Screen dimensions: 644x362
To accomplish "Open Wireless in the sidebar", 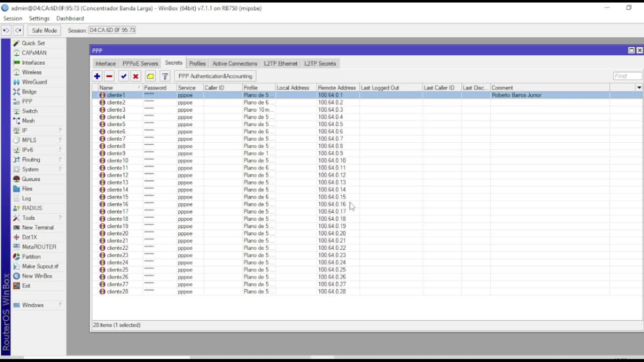I will [32, 72].
